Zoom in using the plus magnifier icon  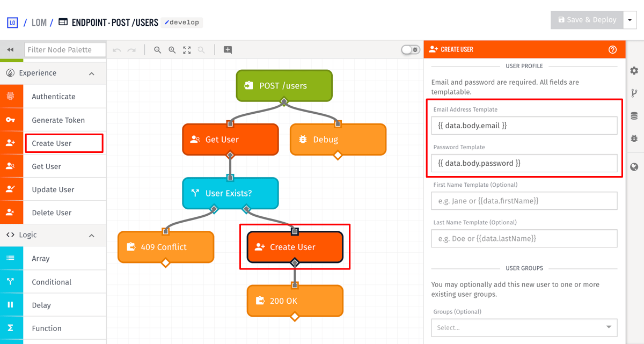coord(172,50)
